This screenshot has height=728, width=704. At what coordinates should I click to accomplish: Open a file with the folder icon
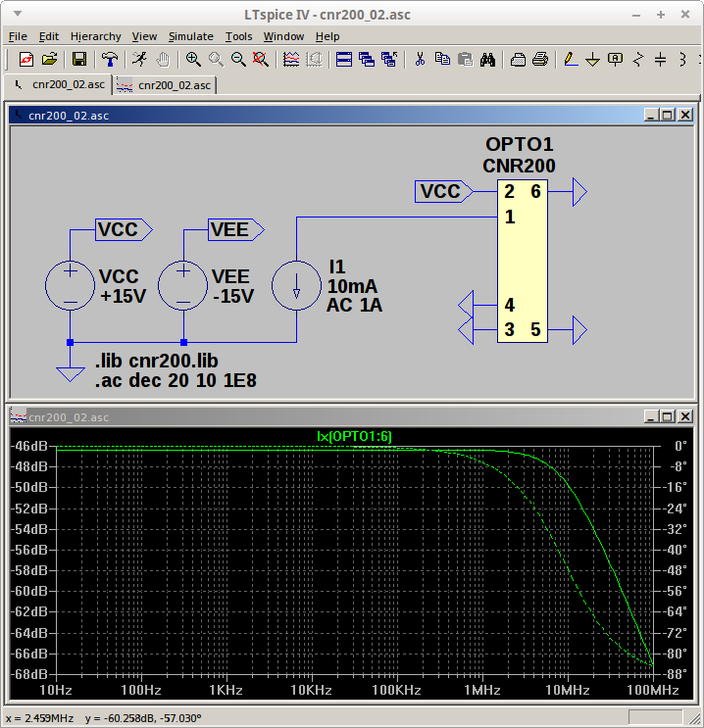tap(49, 60)
